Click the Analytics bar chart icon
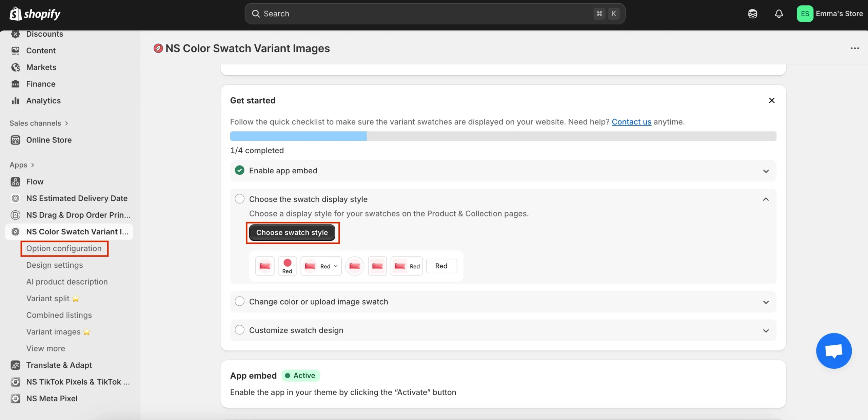The image size is (868, 420). pyautogui.click(x=16, y=101)
